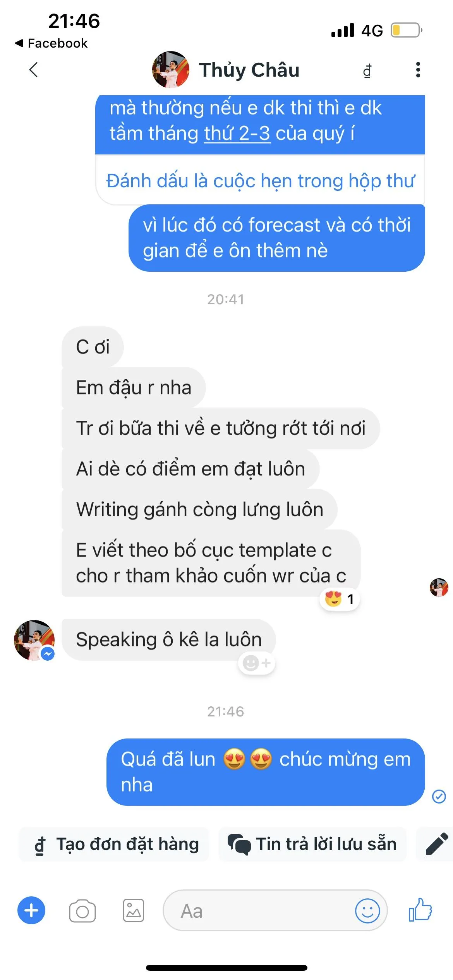Viewport: 453px width, 980px height.
Task: Tap the back chevron arrow
Action: tap(34, 70)
